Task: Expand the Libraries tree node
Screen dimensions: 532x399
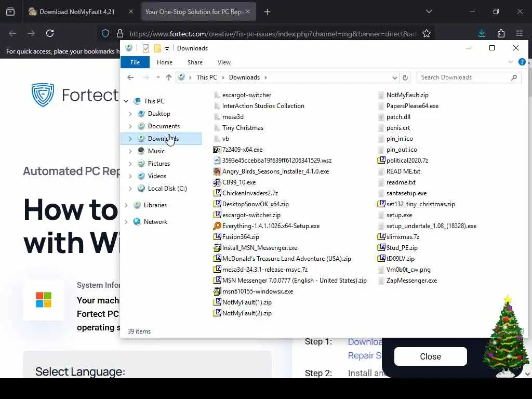Action: tap(126, 205)
